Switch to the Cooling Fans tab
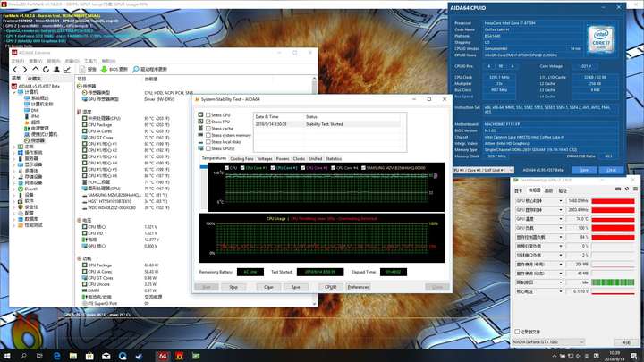Screen dimensions: 644x362 pos(241,159)
